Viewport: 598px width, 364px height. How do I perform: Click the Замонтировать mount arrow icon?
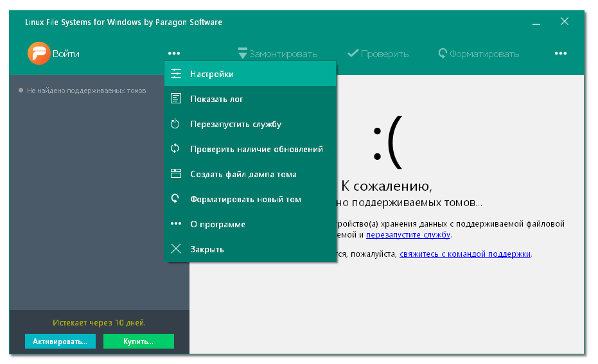(243, 53)
